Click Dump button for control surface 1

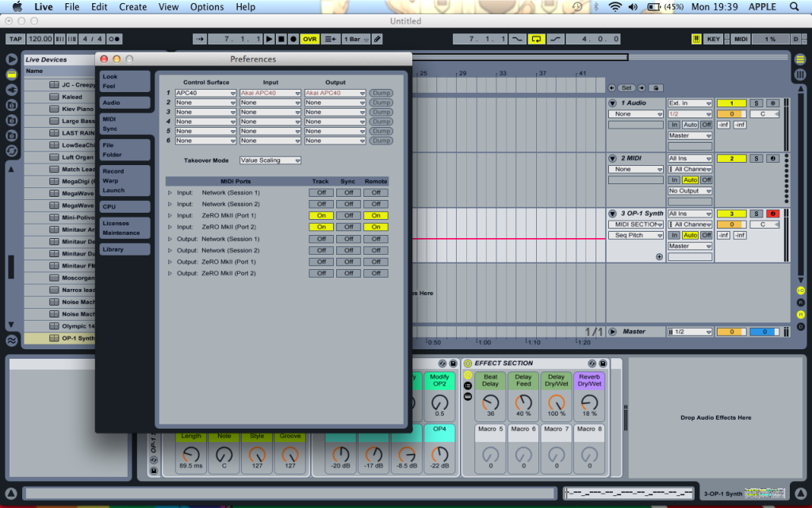(x=381, y=94)
